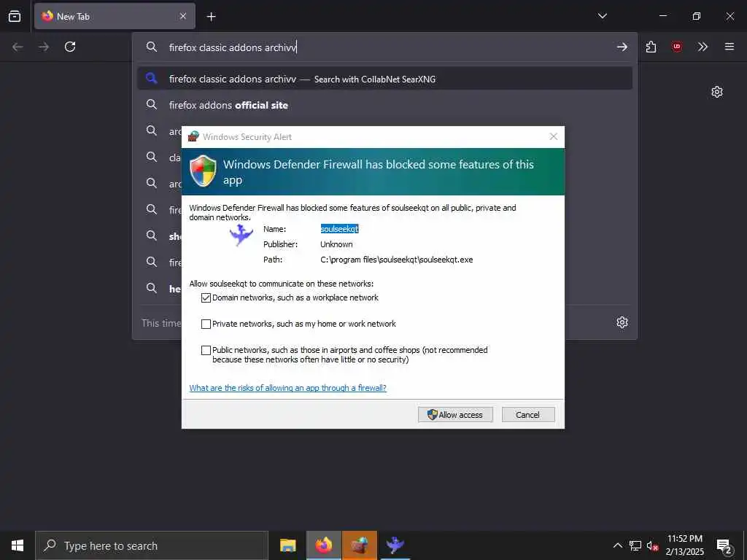Reload the current page
747x560 pixels.
[x=70, y=47]
